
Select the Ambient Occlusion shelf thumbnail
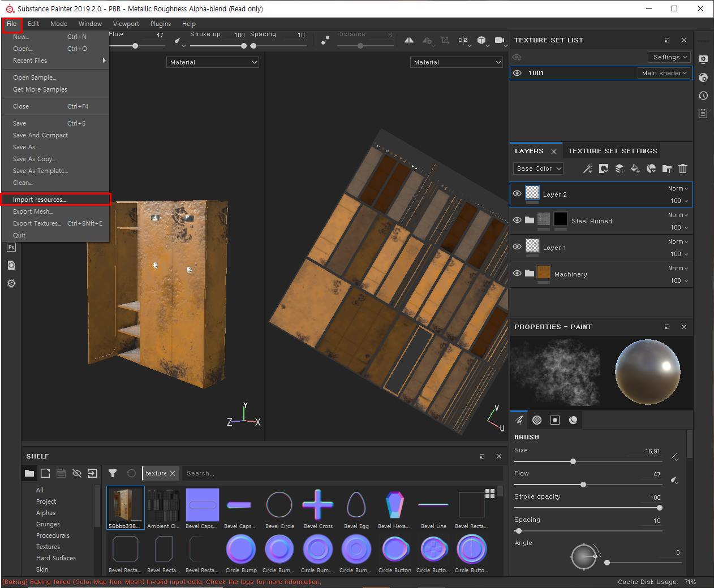click(x=164, y=509)
